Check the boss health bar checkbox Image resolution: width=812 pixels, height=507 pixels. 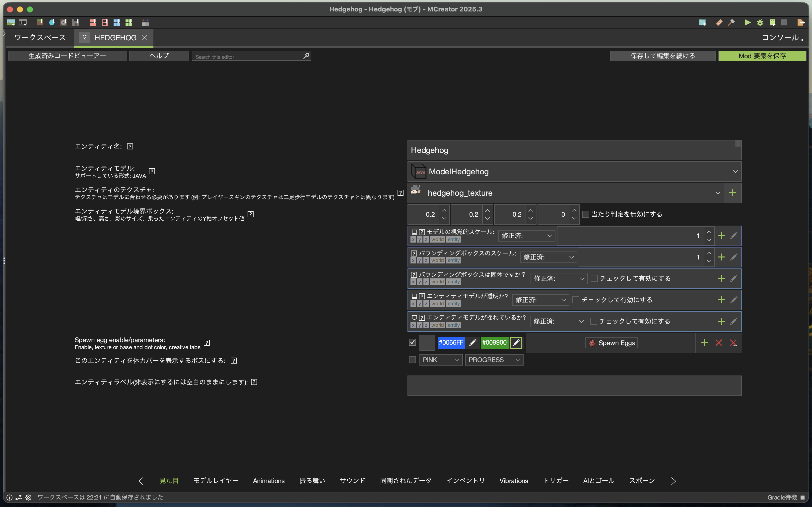pyautogui.click(x=412, y=360)
